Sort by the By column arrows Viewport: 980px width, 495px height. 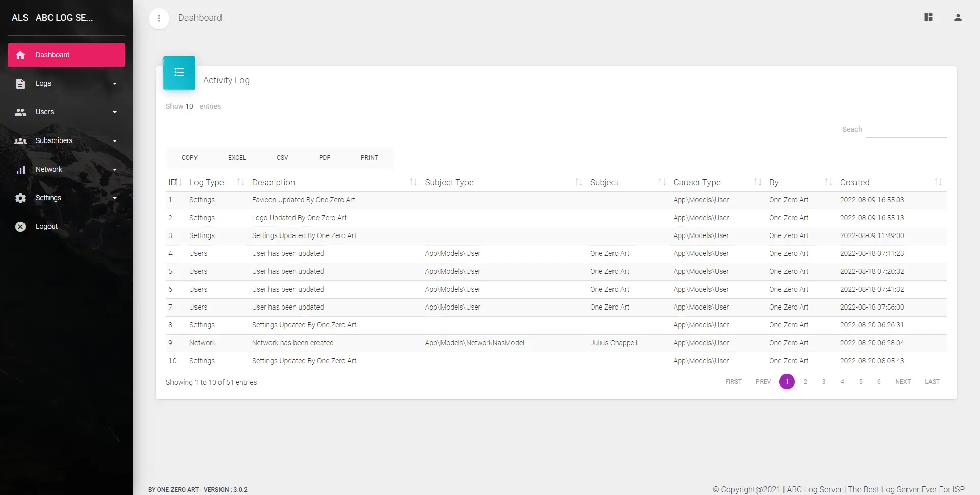pyautogui.click(x=828, y=182)
